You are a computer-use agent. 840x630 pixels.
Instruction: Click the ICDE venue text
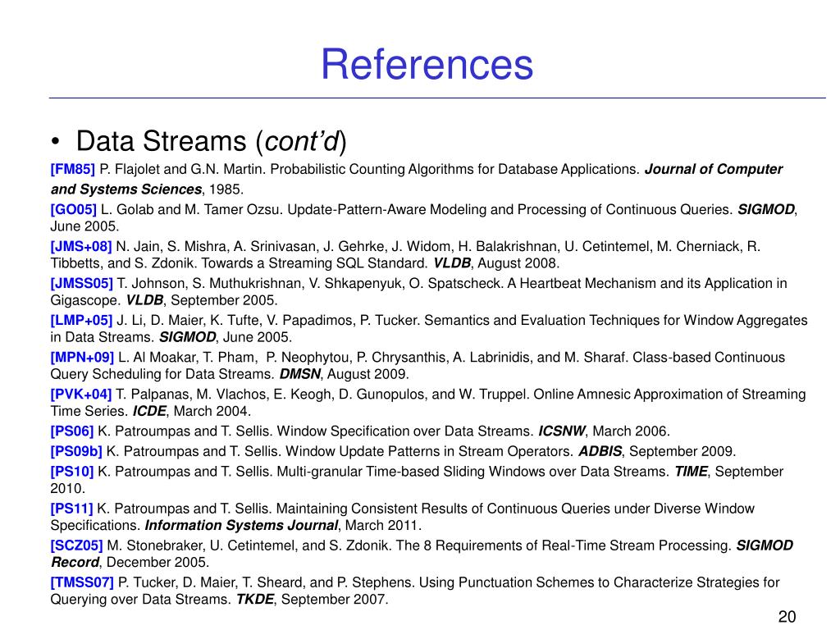tap(149, 412)
